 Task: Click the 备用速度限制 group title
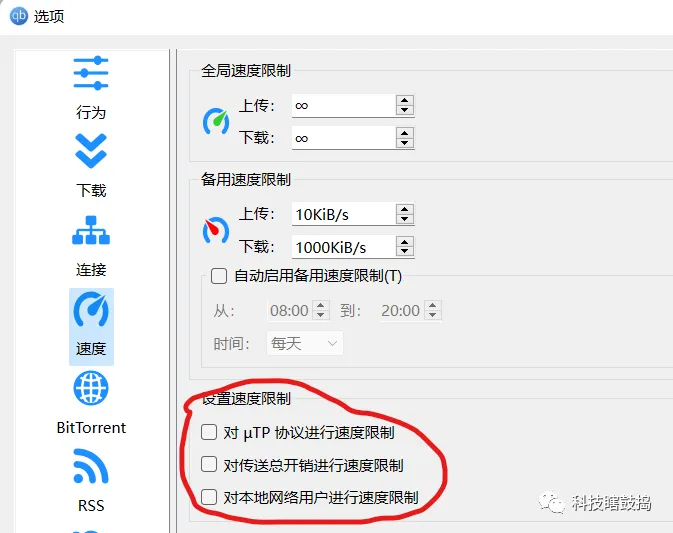coord(246,179)
